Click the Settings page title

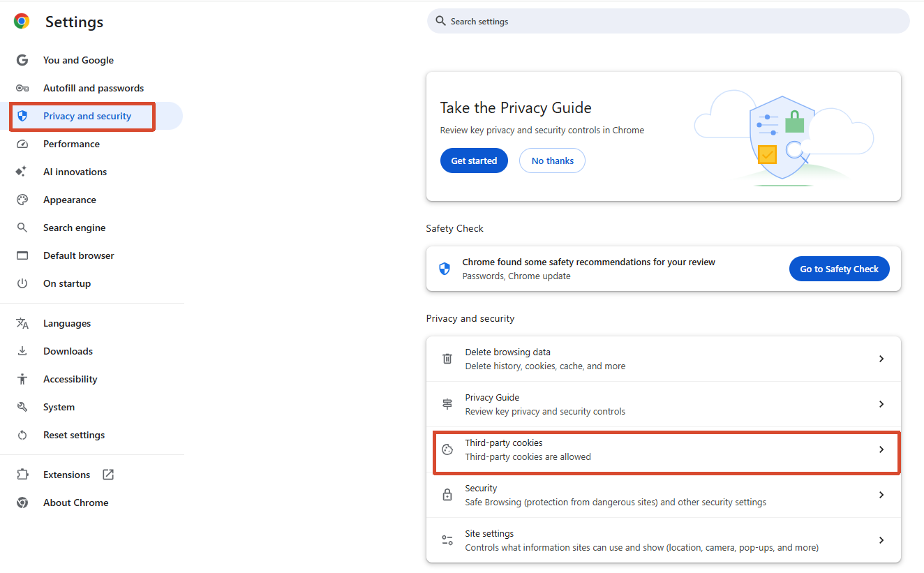[x=74, y=22]
